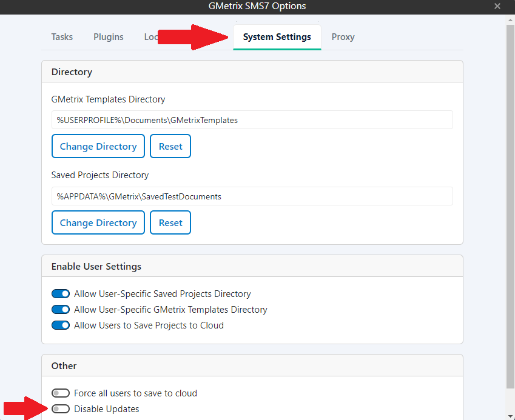
Task: Open the Proxy tab
Action: tap(343, 37)
